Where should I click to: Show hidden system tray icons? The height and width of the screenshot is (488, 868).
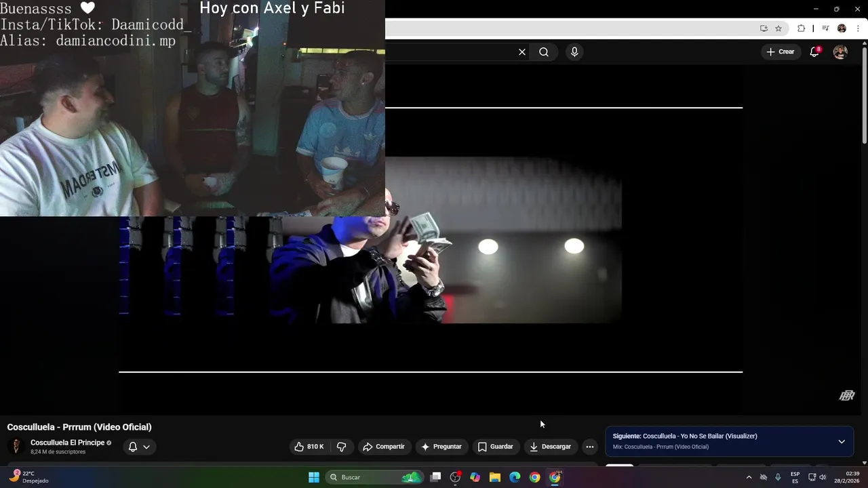pos(749,477)
